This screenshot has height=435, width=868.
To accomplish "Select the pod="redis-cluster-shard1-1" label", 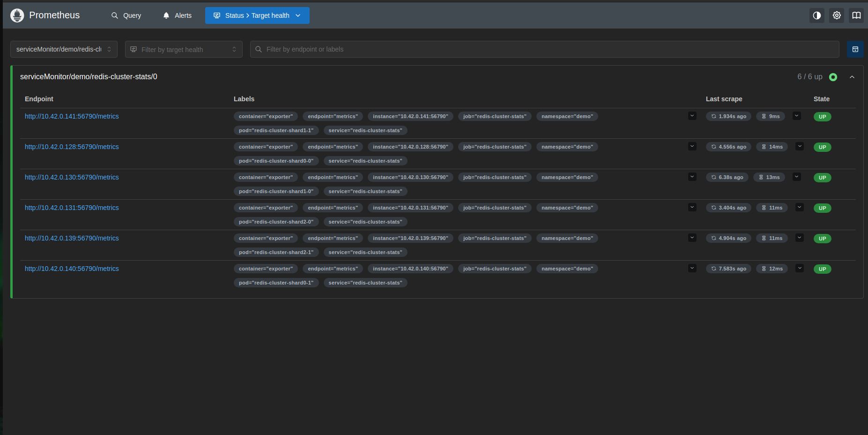I will tap(276, 130).
